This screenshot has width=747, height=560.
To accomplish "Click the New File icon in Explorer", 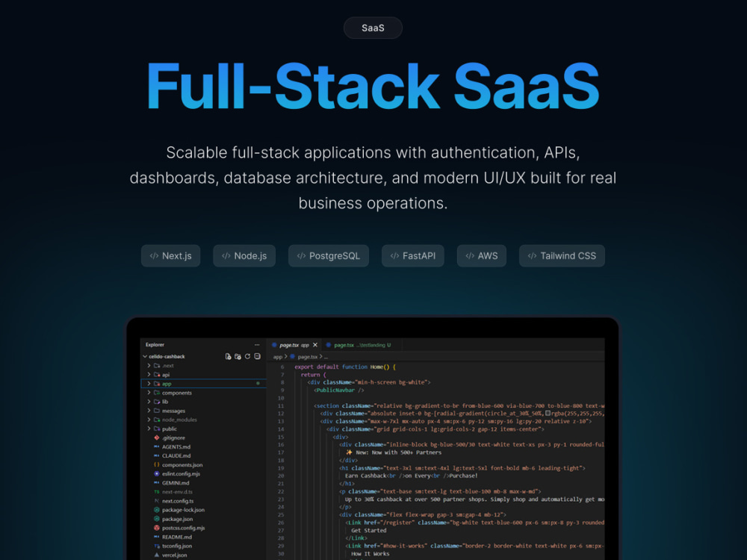I will [x=228, y=356].
